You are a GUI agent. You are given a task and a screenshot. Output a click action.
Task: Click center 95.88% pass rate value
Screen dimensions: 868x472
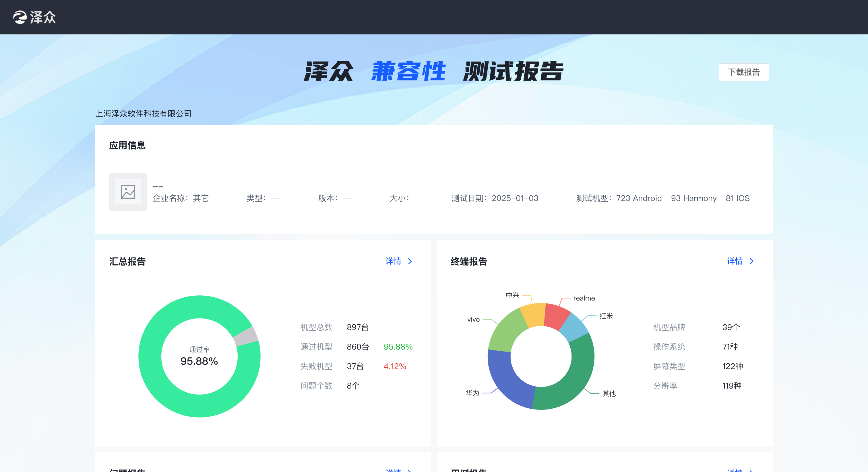point(199,361)
